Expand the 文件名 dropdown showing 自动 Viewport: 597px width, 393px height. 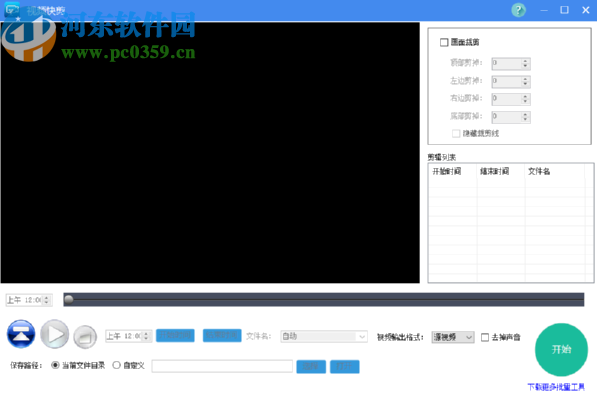(x=324, y=337)
